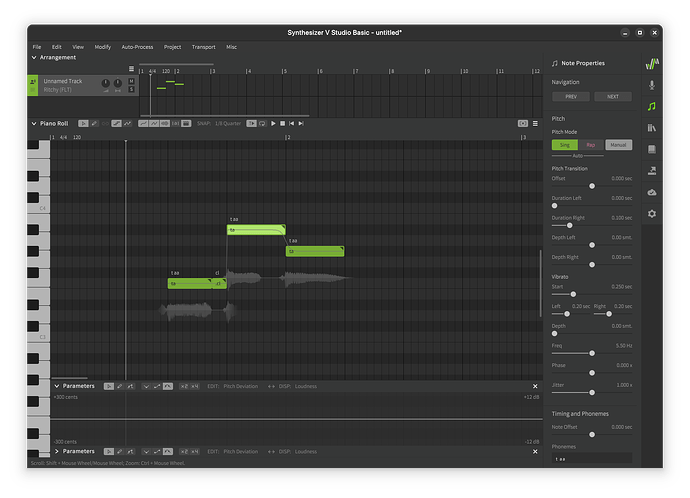Toggle the waveform display icon in Piano Roll
The image size is (690, 498).
tap(165, 124)
